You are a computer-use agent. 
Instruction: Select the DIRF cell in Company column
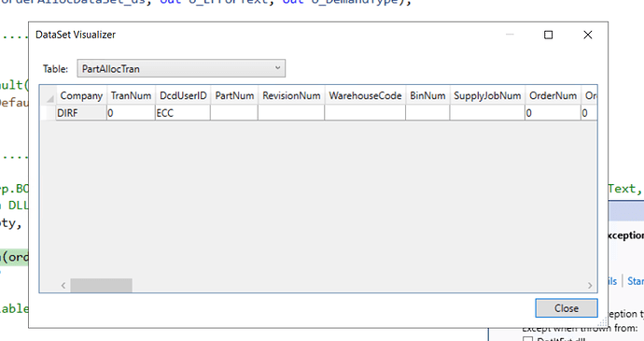click(x=81, y=113)
